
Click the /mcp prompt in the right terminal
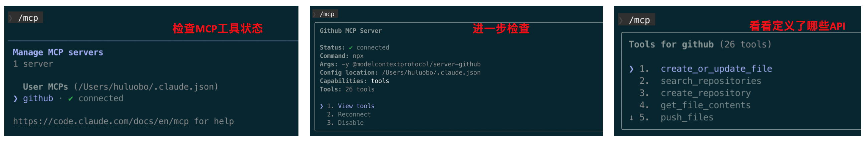[x=639, y=20]
